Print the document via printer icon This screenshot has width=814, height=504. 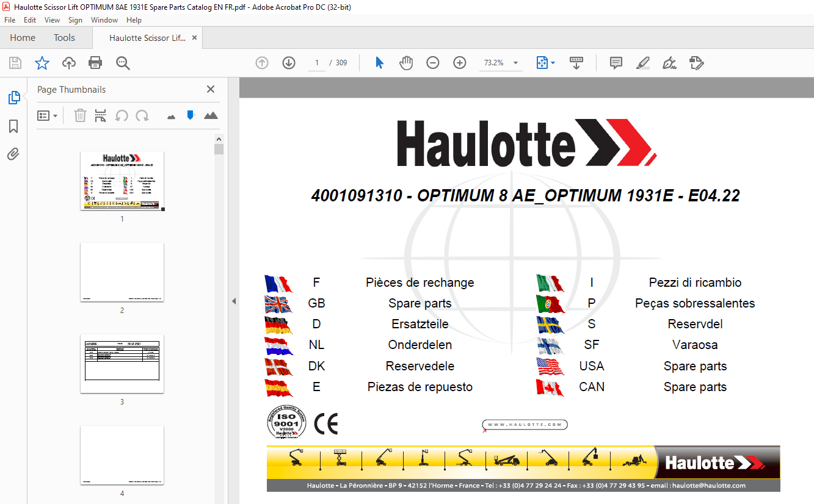95,63
